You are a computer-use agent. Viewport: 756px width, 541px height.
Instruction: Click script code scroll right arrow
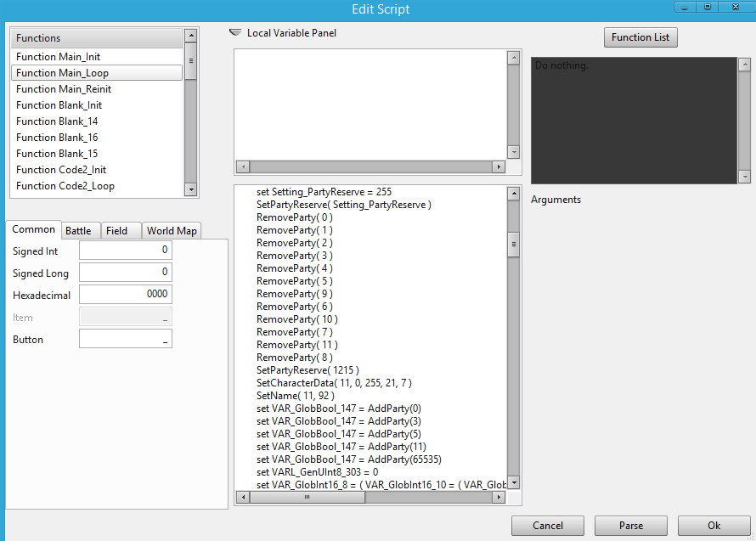(499, 497)
